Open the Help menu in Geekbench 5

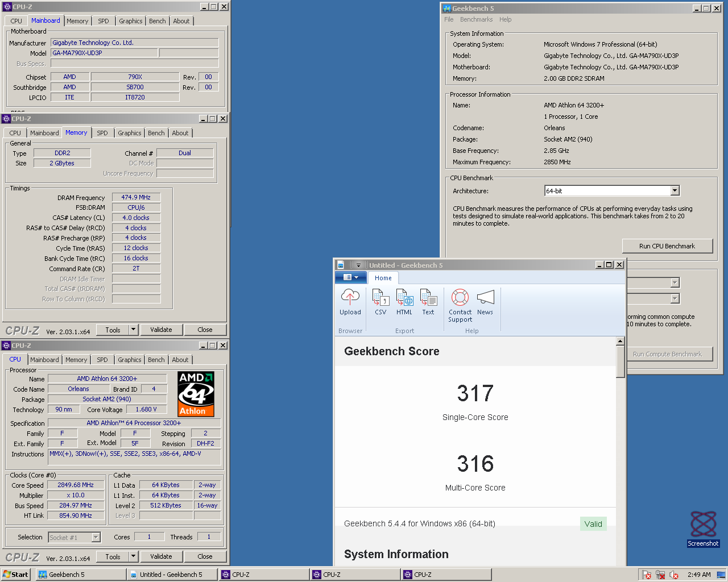pyautogui.click(x=505, y=19)
